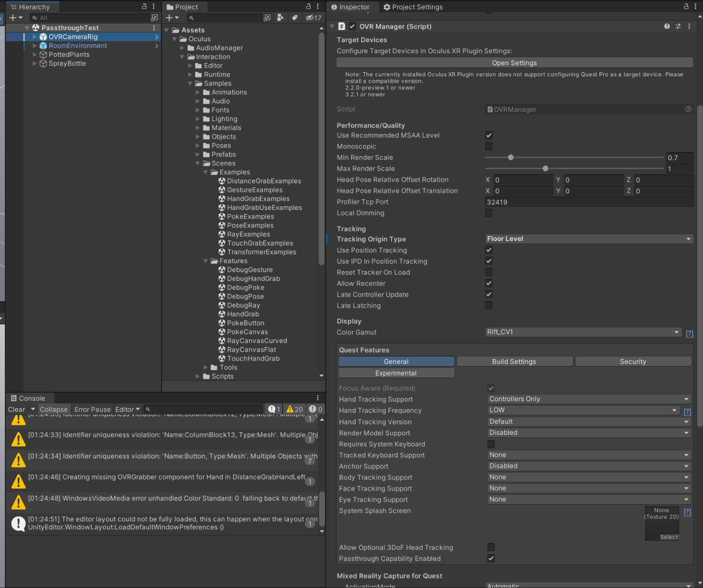Click the Open Settings button
The width and height of the screenshot is (703, 588).
(515, 63)
